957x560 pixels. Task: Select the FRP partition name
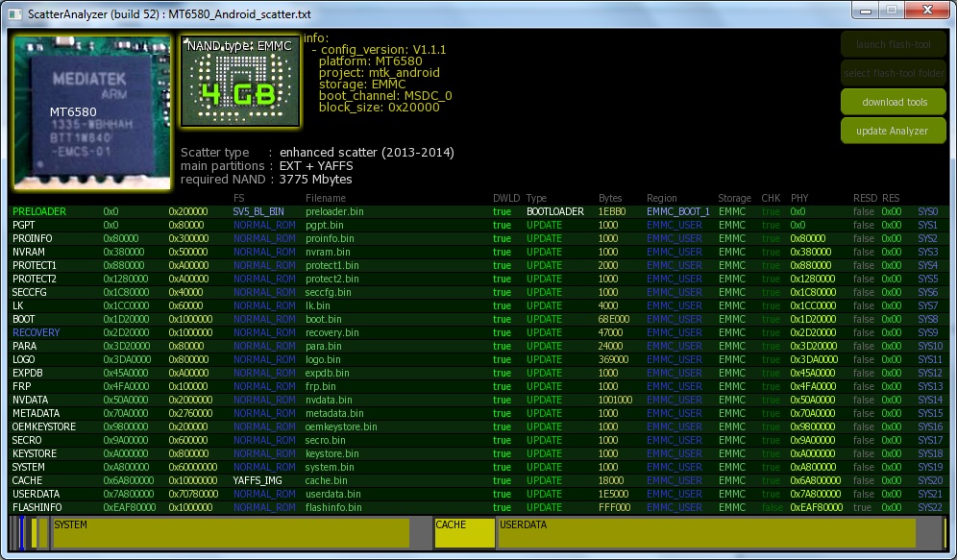point(21,386)
